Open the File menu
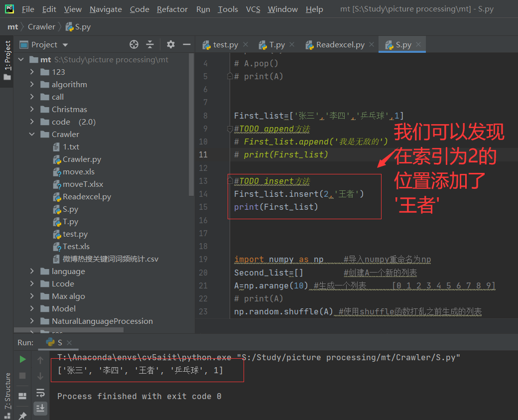Screen dimensions: 518x420 tap(28, 9)
